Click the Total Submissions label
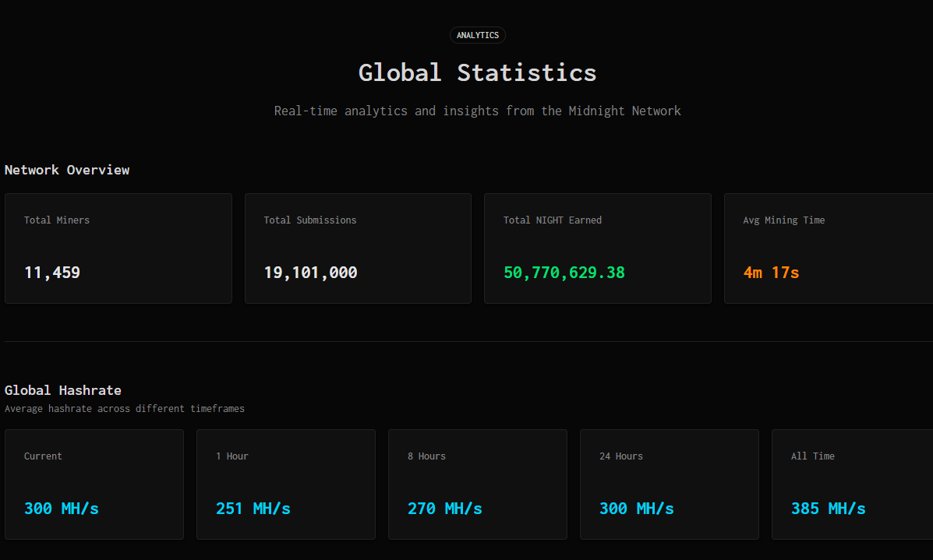This screenshot has height=560, width=933. tap(310, 220)
